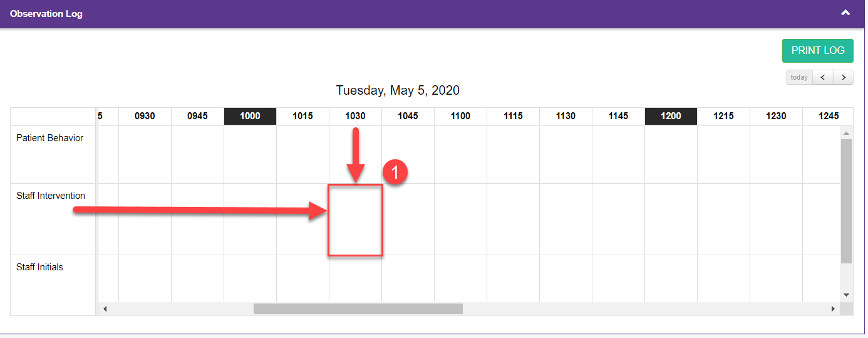868x338 pixels.
Task: Click the PRINT LOG button
Action: pos(818,51)
